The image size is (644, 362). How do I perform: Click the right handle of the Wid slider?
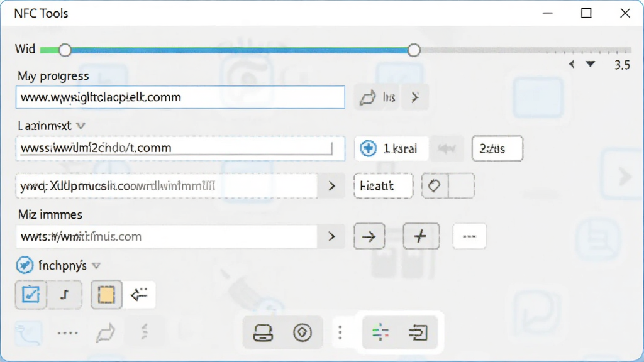[414, 50]
